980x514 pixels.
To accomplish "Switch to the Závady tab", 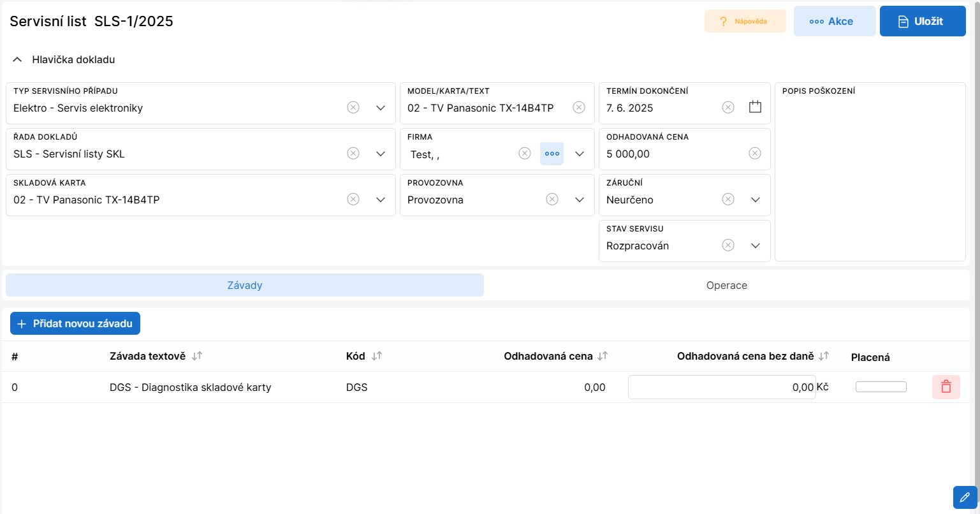I will pyautogui.click(x=245, y=285).
